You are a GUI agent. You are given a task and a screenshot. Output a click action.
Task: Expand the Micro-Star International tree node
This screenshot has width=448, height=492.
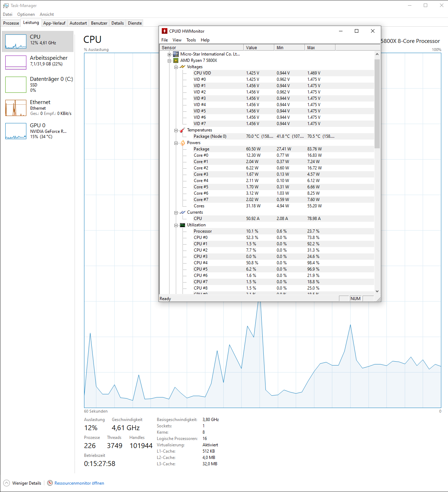click(x=169, y=54)
